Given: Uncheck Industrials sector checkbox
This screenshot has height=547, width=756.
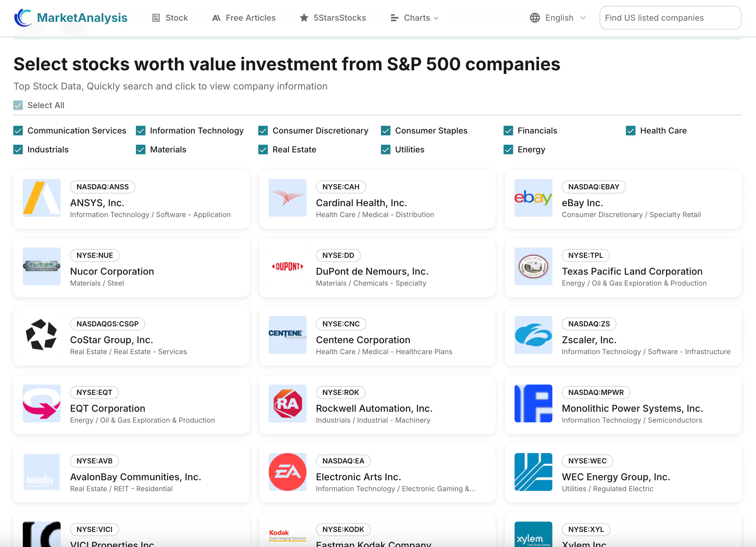Looking at the screenshot, I should (18, 149).
